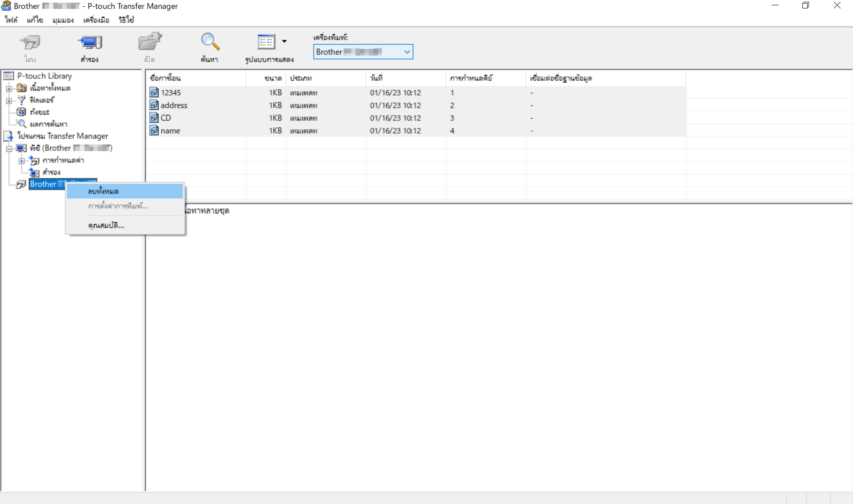853x504 pixels.
Task: Sort by ขนาด (size) column header
Action: pos(266,78)
